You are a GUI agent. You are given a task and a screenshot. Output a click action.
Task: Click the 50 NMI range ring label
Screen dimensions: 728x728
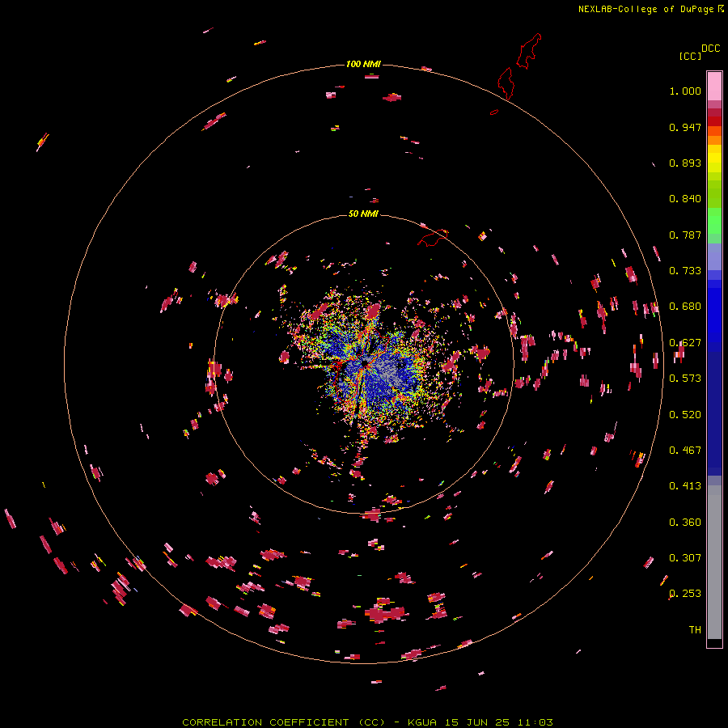coord(363,214)
